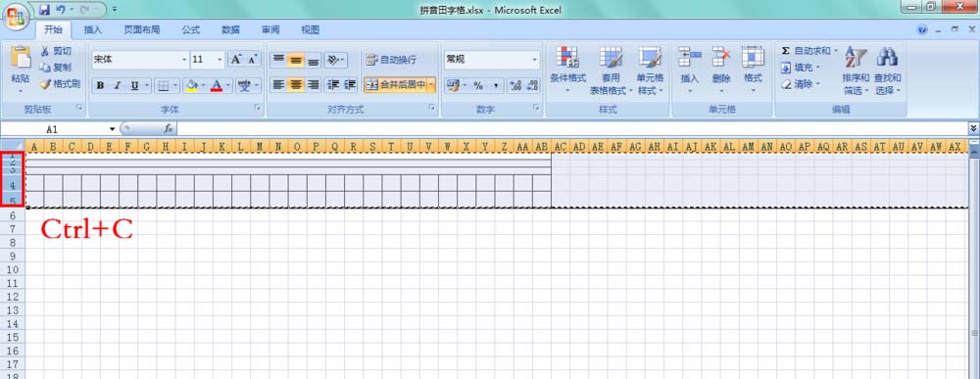Click 剪切 to cut the selection
Screen dimensions: 980x379
pyautogui.click(x=56, y=51)
